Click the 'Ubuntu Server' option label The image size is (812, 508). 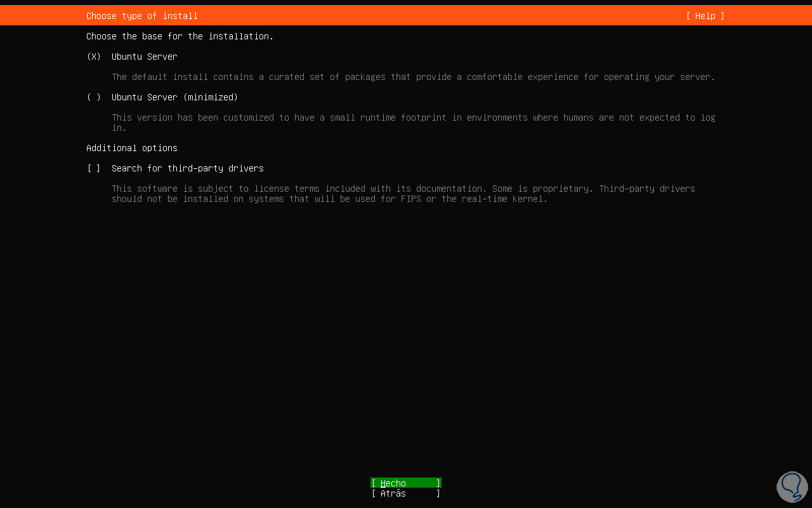[145, 57]
